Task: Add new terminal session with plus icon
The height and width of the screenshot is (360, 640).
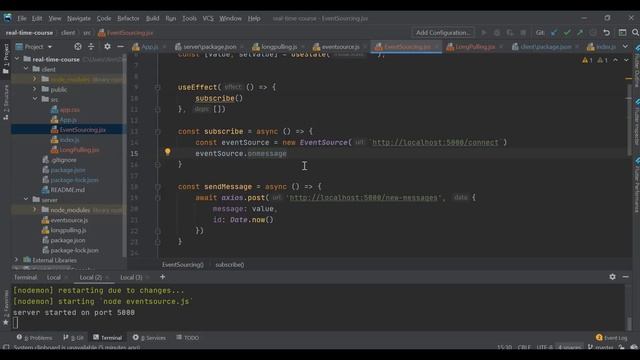Action: pyautogui.click(x=162, y=277)
